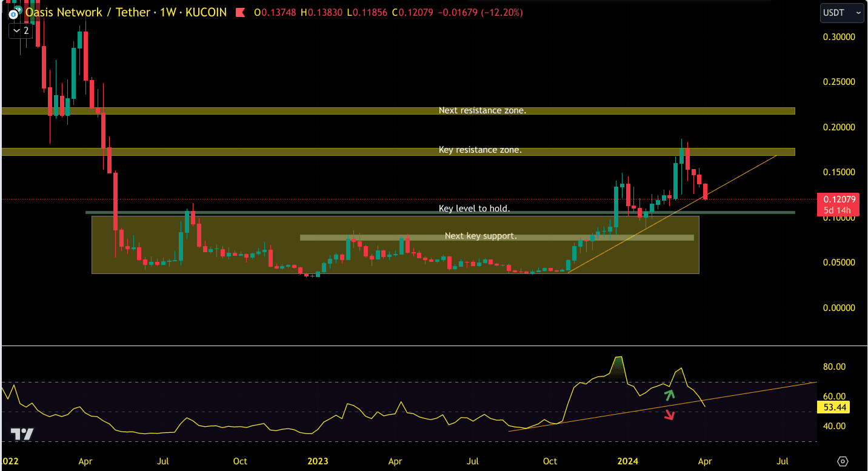Click the 40.00 RSI axis label
This screenshot has height=471, width=868.
[834, 426]
